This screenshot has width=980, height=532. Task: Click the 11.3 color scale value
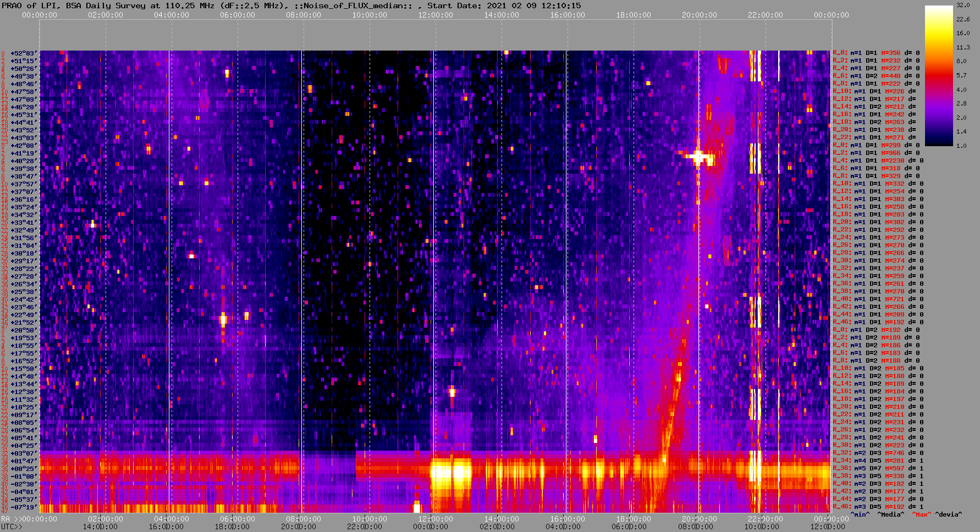(963, 47)
